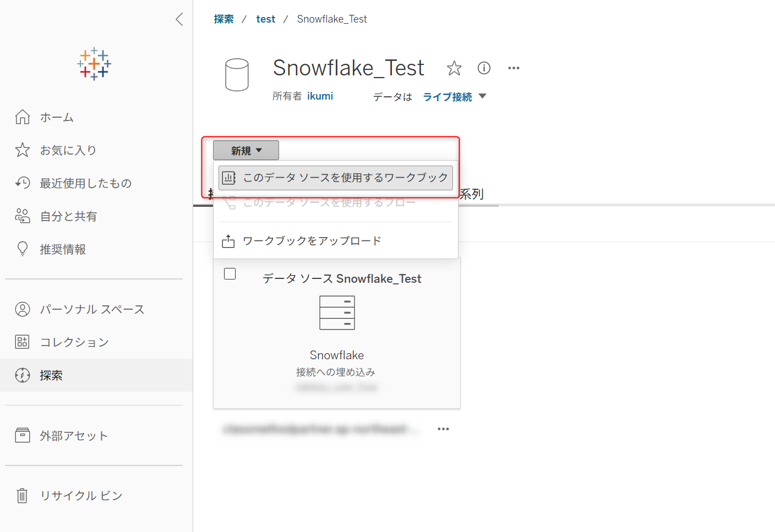Screen dimensions: 775x532
Task: Collapse the sidebar with the chevron arrow
Action: 179,19
